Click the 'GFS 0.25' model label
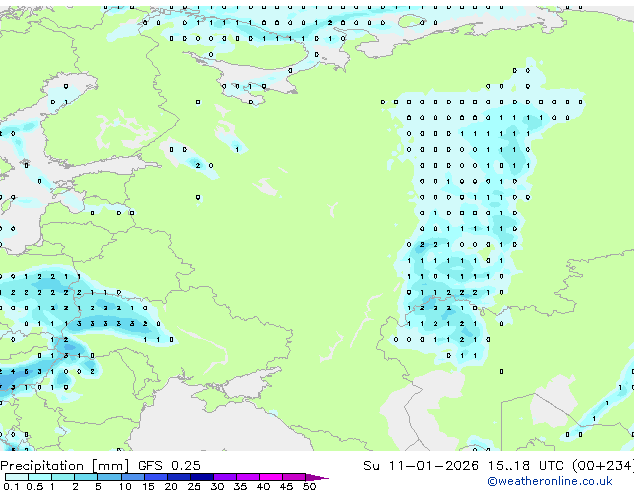The height and width of the screenshot is (490, 634). (x=169, y=466)
